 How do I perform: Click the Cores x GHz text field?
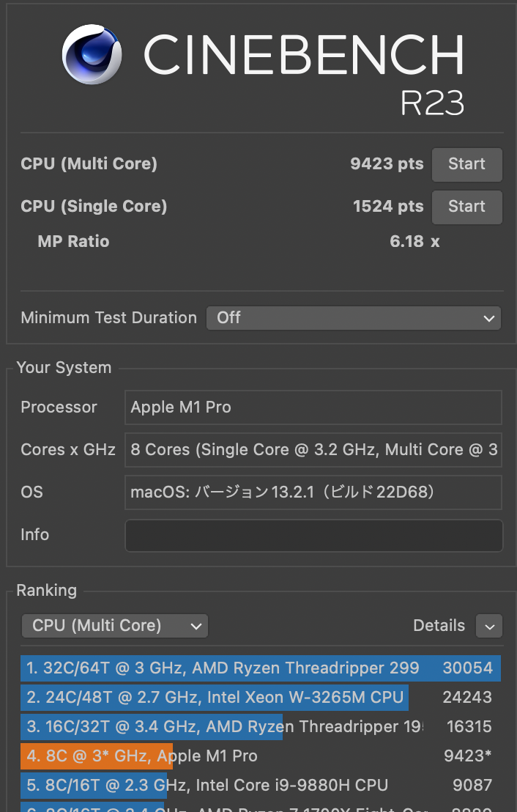click(313, 450)
